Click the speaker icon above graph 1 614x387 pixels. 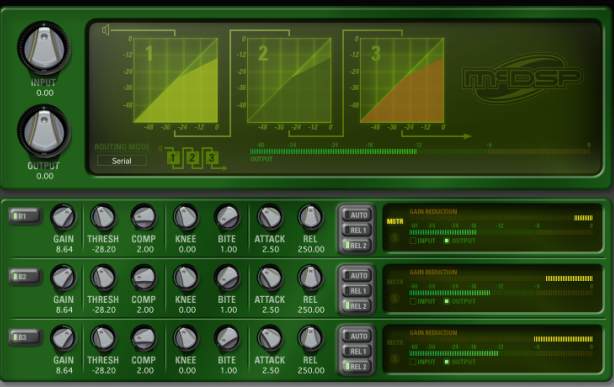[105, 30]
